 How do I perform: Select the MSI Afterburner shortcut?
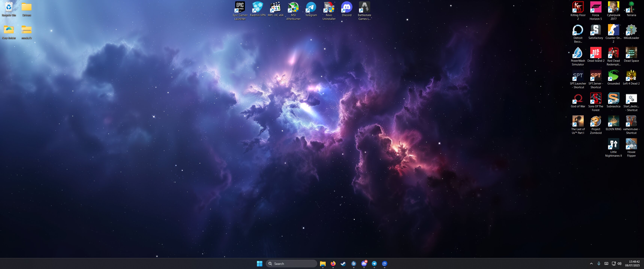point(293,11)
